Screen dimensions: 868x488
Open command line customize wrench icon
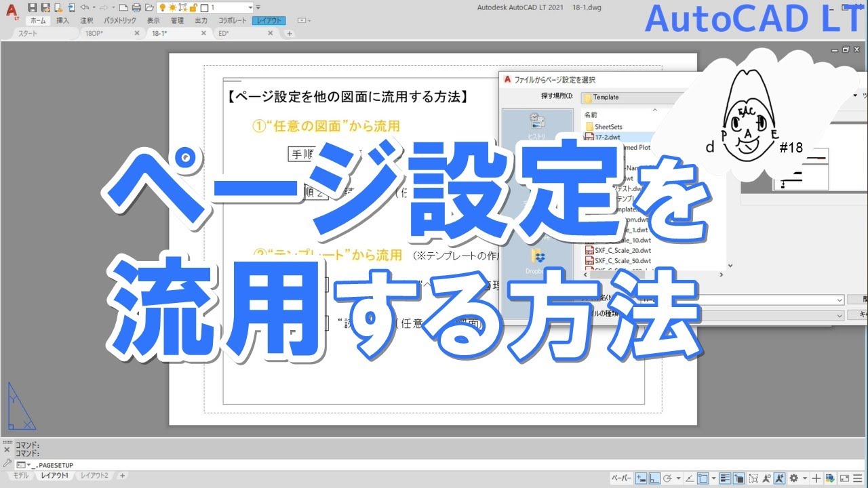pyautogui.click(x=7, y=464)
